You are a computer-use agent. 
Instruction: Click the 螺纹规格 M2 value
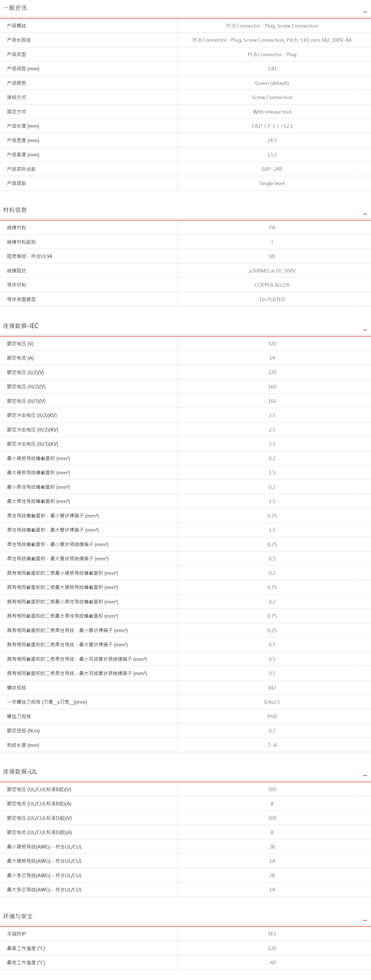[x=272, y=688]
